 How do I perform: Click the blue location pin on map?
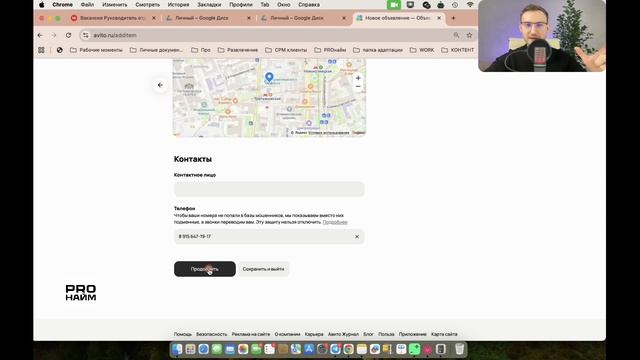point(269,77)
